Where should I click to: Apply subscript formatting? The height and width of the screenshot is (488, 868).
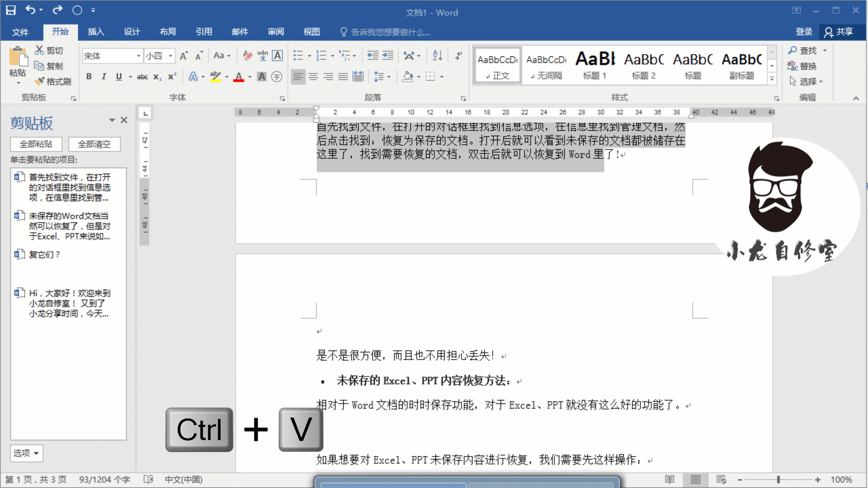pos(157,77)
